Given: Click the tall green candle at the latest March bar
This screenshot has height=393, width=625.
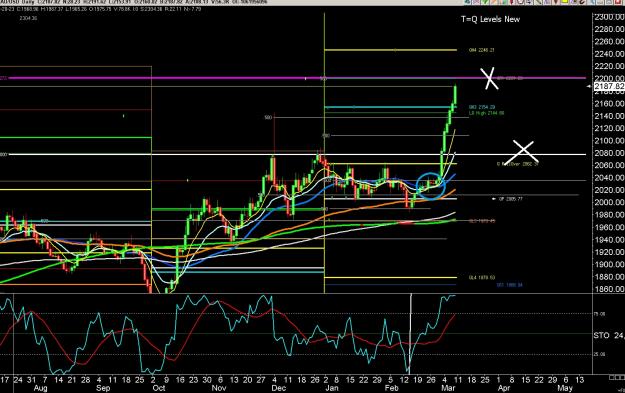Looking at the screenshot, I should (x=455, y=94).
